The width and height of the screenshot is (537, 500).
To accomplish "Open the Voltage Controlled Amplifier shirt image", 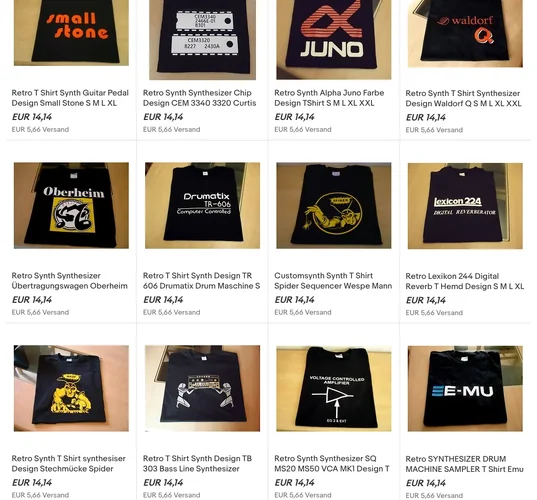I will 334,388.
